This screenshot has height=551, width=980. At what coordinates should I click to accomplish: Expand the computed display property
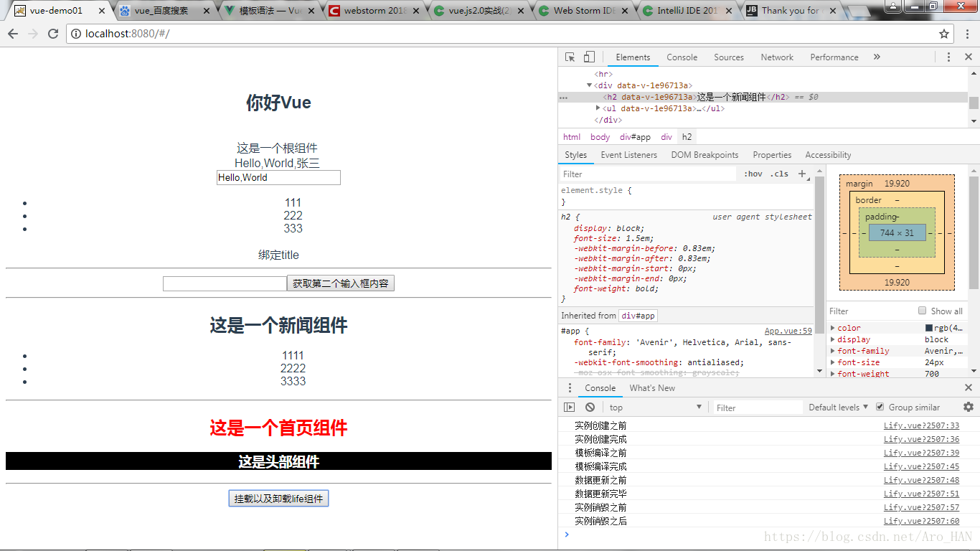[833, 339]
